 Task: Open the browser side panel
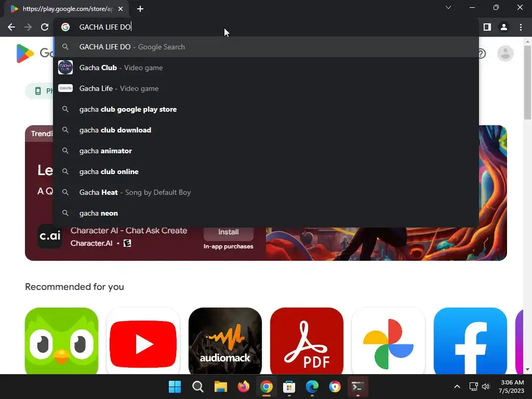pos(487,27)
